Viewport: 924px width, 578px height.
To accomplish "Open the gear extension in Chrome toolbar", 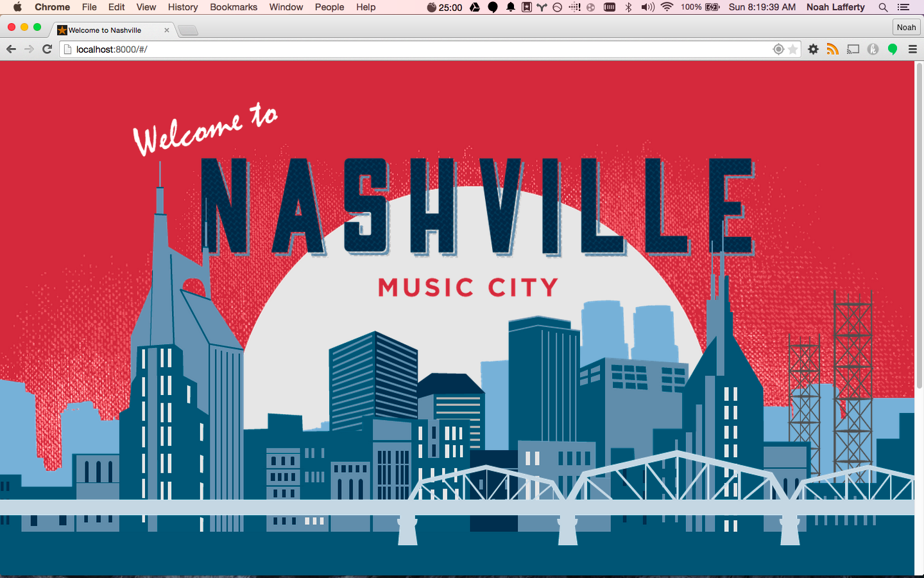I will click(x=814, y=49).
